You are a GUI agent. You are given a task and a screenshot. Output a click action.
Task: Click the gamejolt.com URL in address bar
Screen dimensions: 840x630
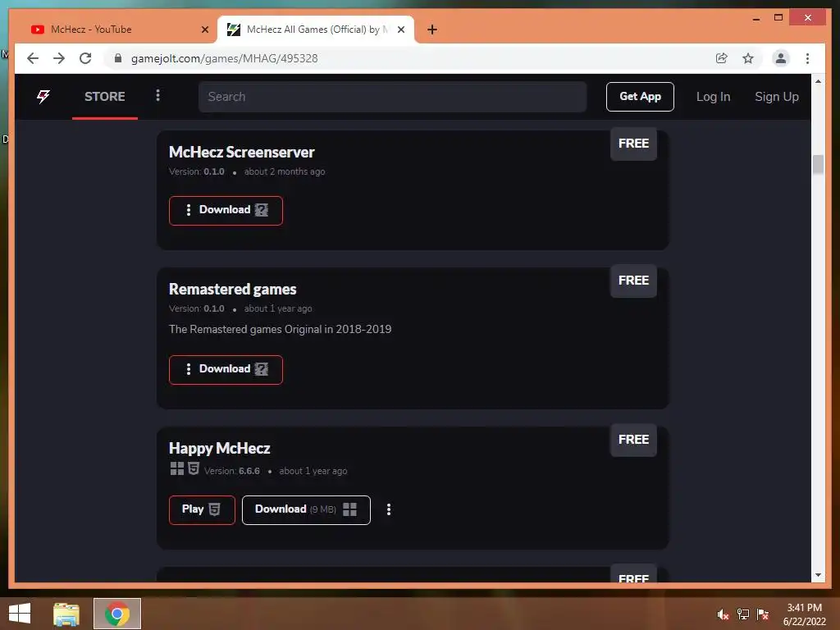click(x=225, y=58)
